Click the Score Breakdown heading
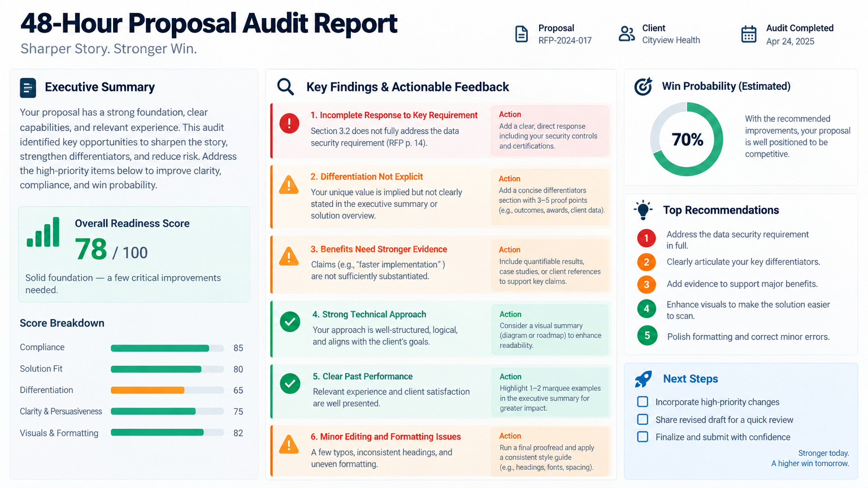This screenshot has width=868, height=488. (x=62, y=323)
